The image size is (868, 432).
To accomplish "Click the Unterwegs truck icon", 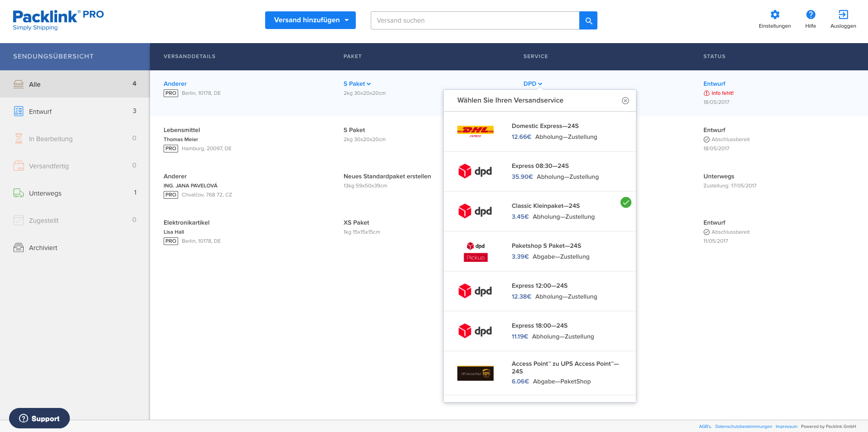I will coord(19,193).
